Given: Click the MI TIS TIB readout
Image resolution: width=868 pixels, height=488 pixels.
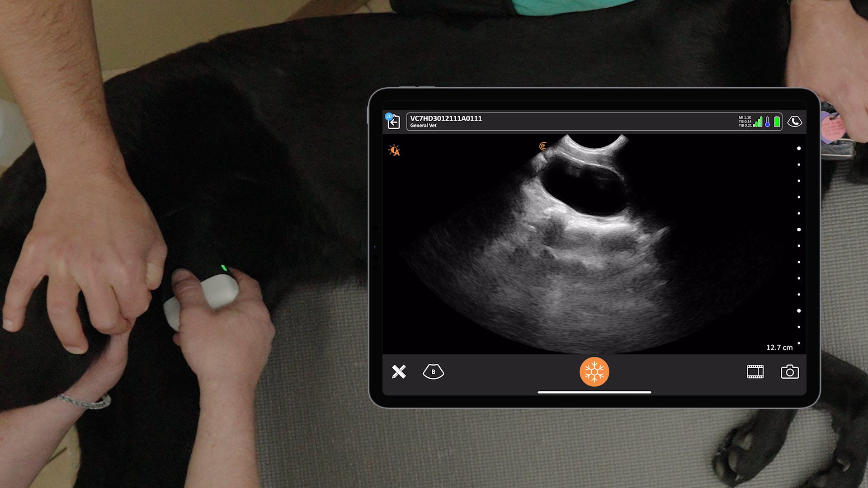Looking at the screenshot, I should 745,122.
